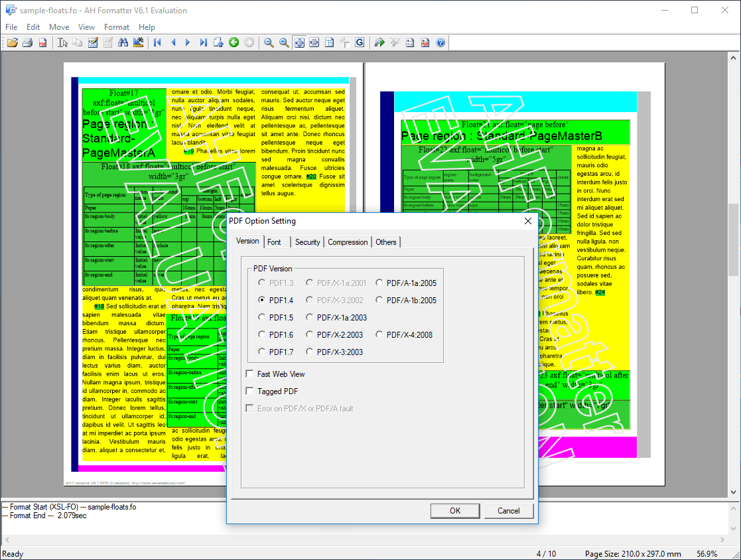
Task: Click Page Size 210.0 x 297.0 mm text
Action: (633, 553)
